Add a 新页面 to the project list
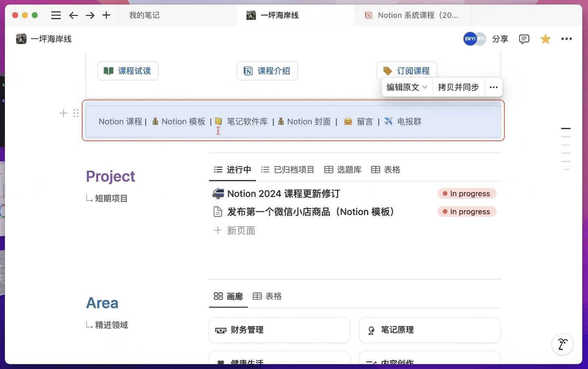This screenshot has width=588, height=369. point(235,231)
